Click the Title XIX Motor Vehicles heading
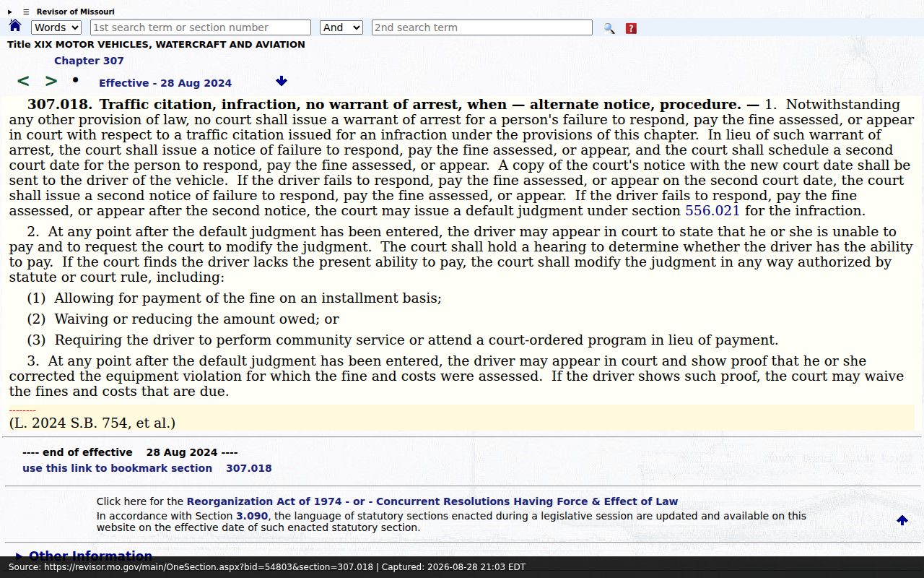 click(156, 44)
